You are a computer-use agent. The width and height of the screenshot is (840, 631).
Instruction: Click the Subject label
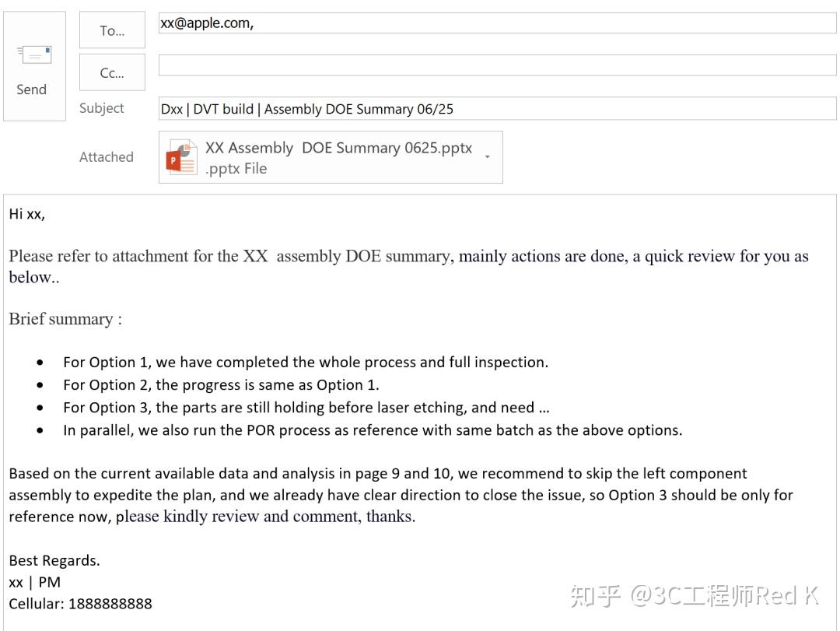coord(102,108)
